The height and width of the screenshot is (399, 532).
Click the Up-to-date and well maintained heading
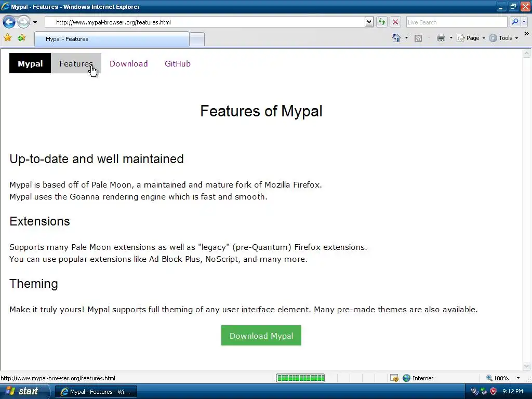click(x=96, y=159)
